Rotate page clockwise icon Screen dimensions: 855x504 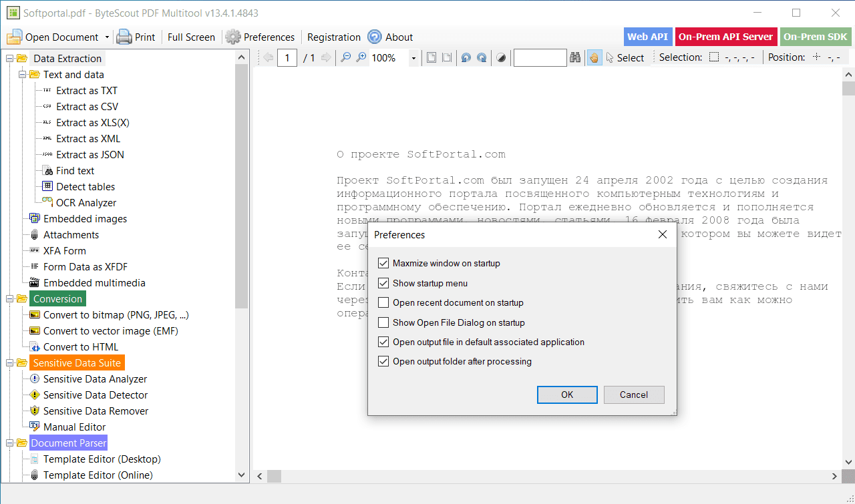tap(482, 58)
